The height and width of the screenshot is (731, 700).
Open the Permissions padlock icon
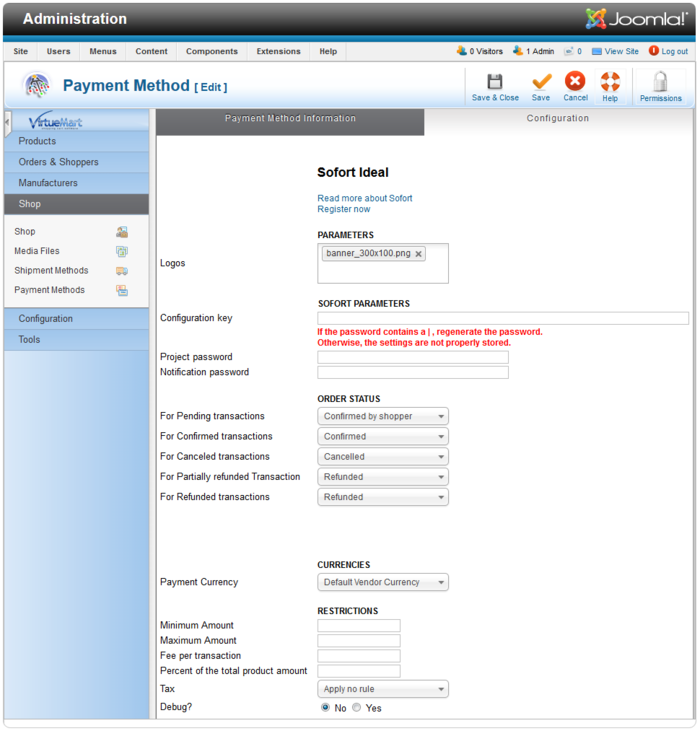[660, 82]
